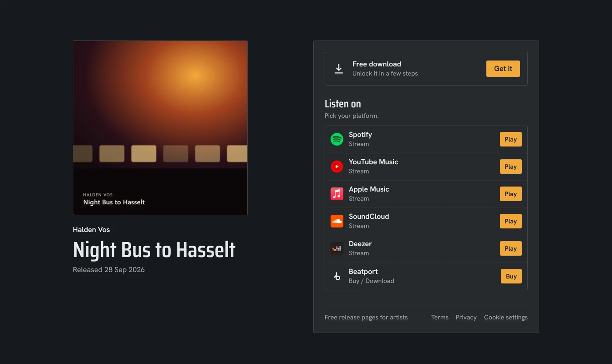Click the YouTube Music logo icon
The height and width of the screenshot is (364, 612).
coord(337,167)
